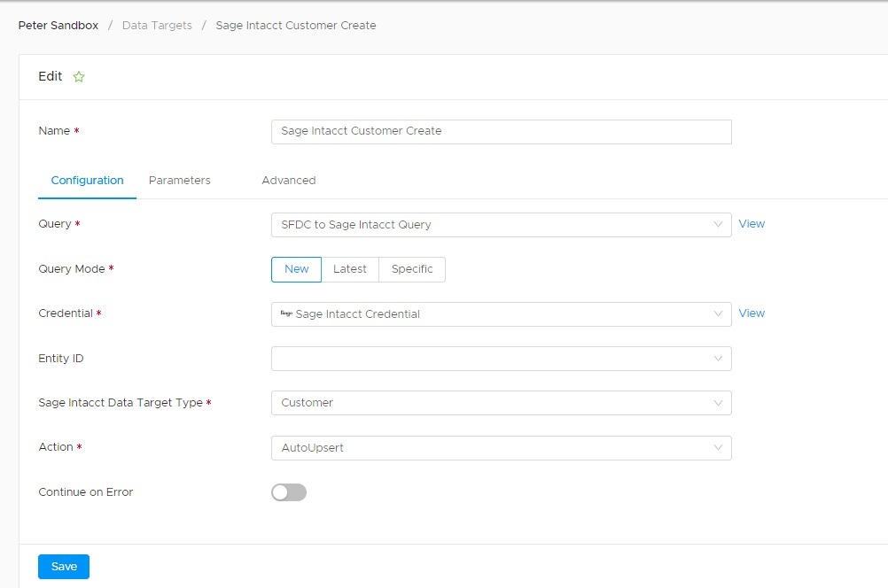The width and height of the screenshot is (888, 588).
Task: Go to Peter Sandbox in breadcrumb
Action: 58,26
